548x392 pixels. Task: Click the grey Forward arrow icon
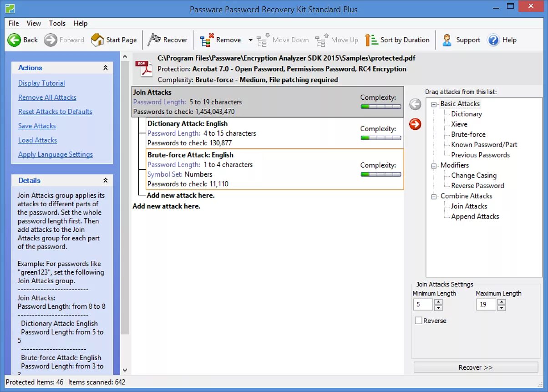[51, 40]
